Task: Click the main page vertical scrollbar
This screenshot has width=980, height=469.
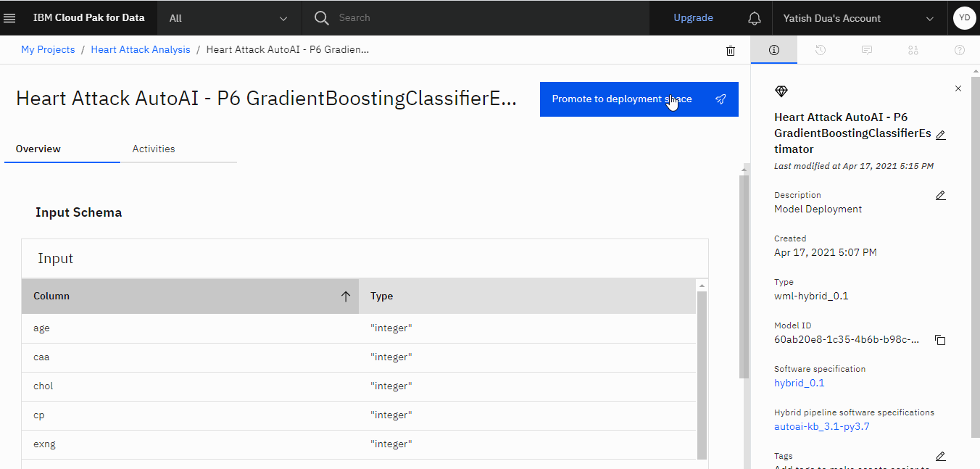Action: click(x=744, y=275)
